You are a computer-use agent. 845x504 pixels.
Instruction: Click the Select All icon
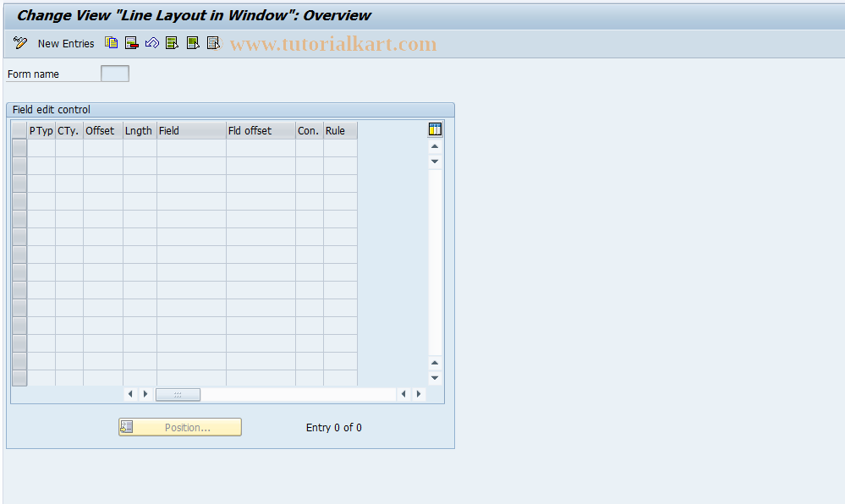coord(173,43)
